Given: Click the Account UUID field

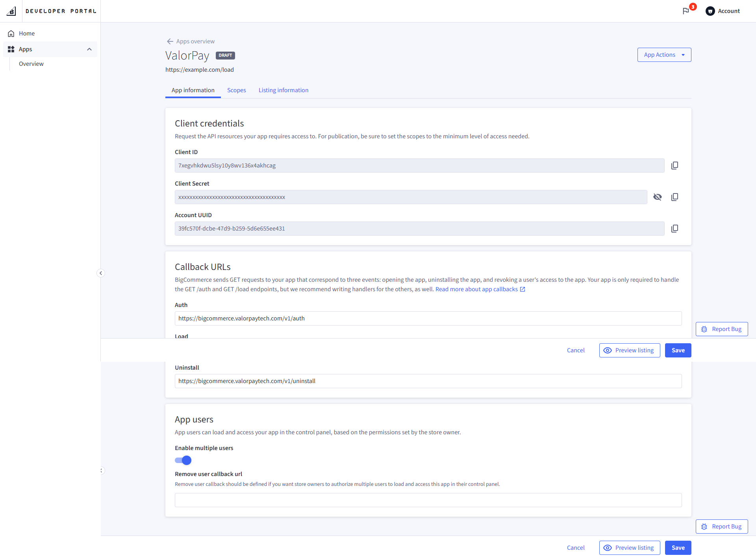Looking at the screenshot, I should click(x=419, y=229).
